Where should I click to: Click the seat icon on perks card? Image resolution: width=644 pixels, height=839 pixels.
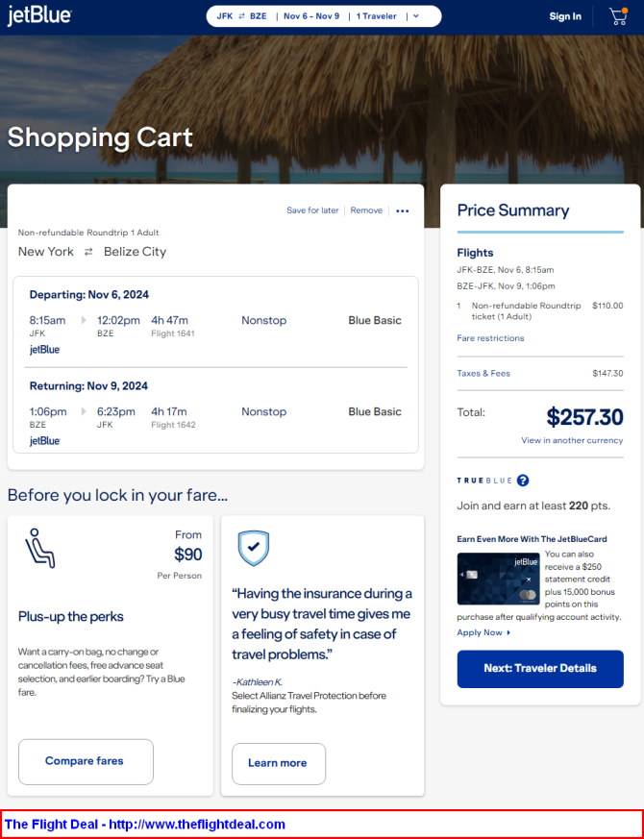coord(40,548)
